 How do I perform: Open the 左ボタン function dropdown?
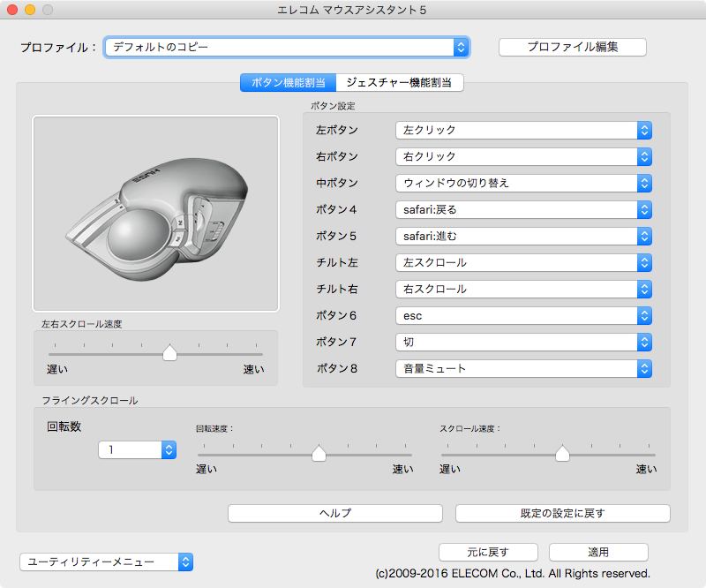coord(523,130)
